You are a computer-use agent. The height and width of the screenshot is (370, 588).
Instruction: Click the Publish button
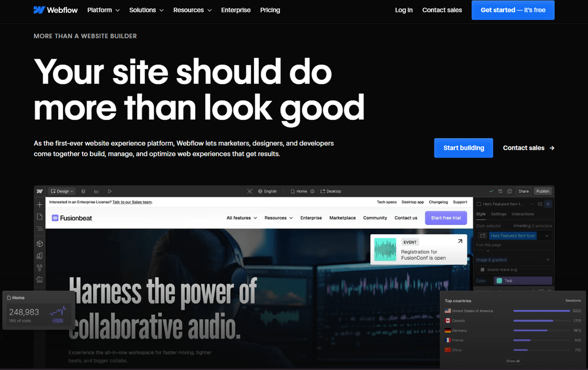542,191
